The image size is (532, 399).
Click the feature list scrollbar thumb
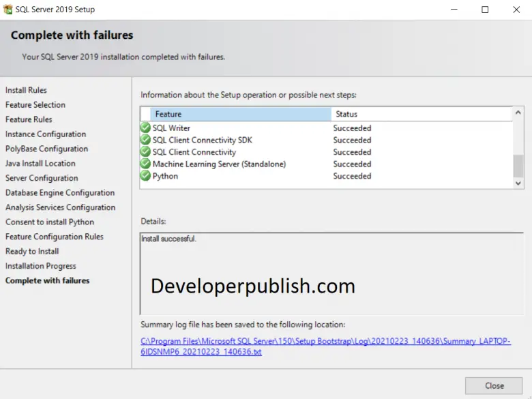point(518,166)
